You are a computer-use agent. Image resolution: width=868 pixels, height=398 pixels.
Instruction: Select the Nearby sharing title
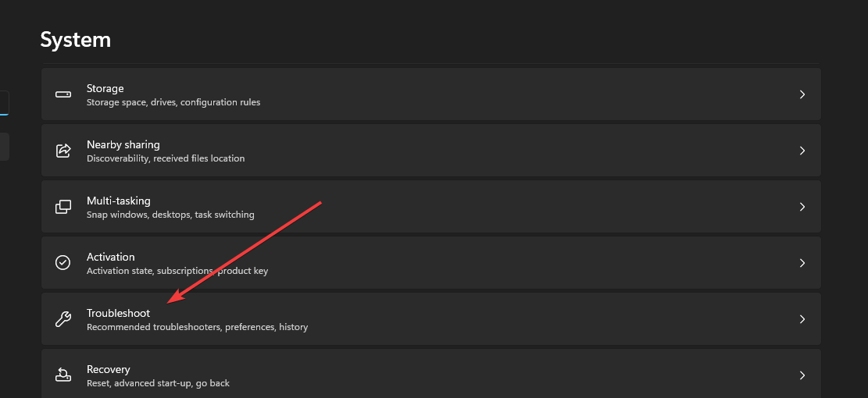tap(123, 144)
